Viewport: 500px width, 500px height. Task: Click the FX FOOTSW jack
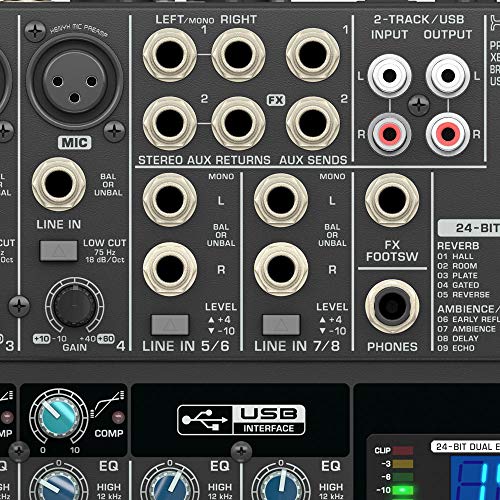coord(392,200)
